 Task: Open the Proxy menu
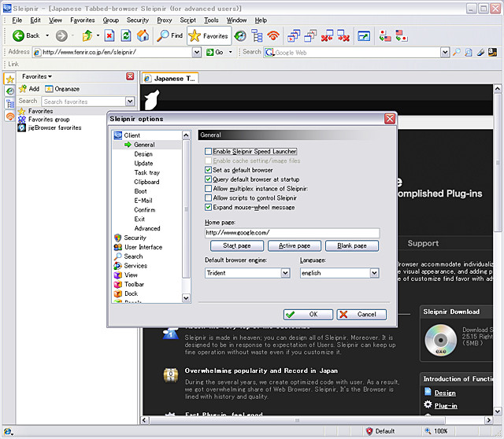point(165,20)
